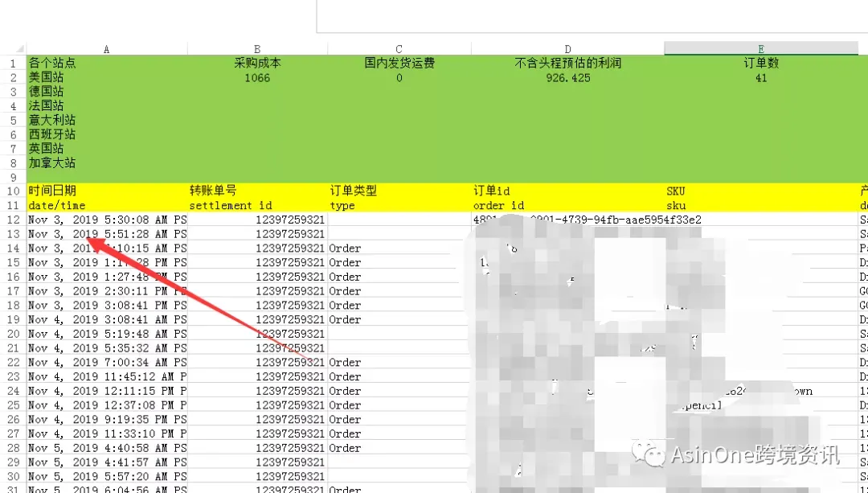Select row 9 header
The image size is (868, 493).
[14, 177]
